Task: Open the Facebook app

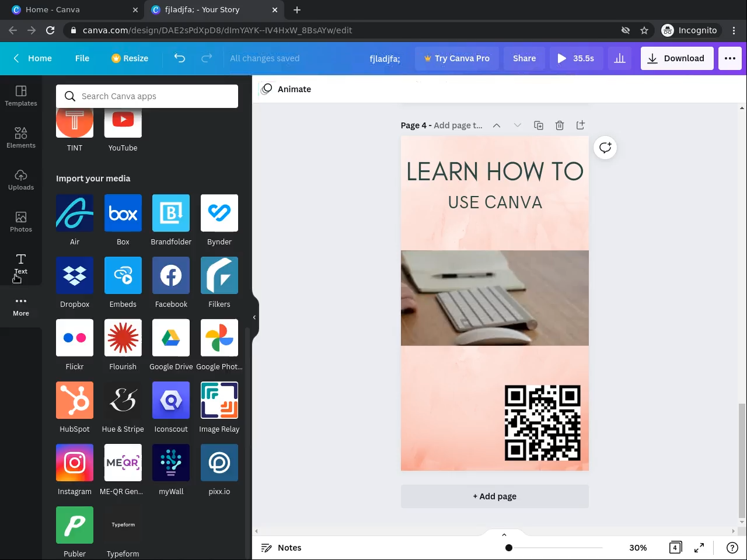Action: point(171,275)
